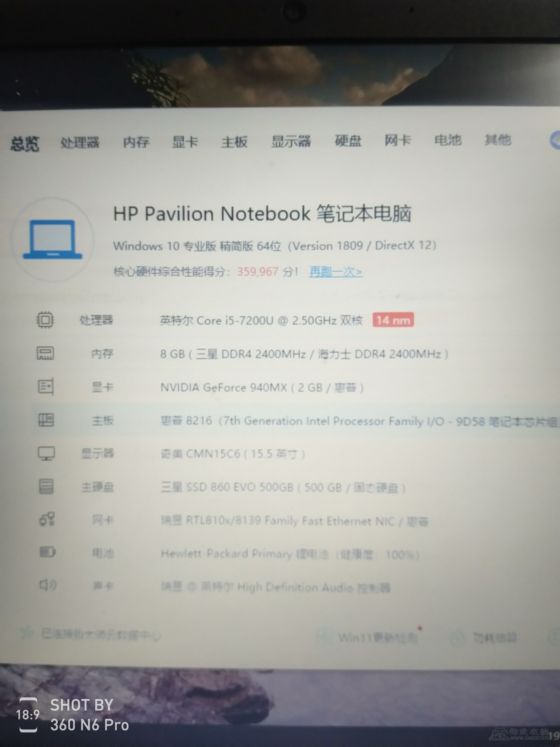Go to the 显卡 tab

click(185, 142)
